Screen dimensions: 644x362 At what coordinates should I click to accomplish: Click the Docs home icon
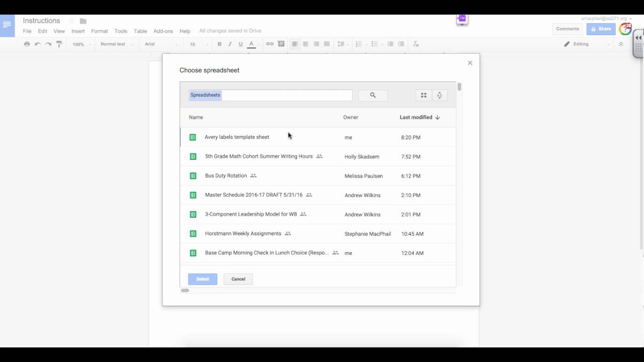(x=7, y=26)
